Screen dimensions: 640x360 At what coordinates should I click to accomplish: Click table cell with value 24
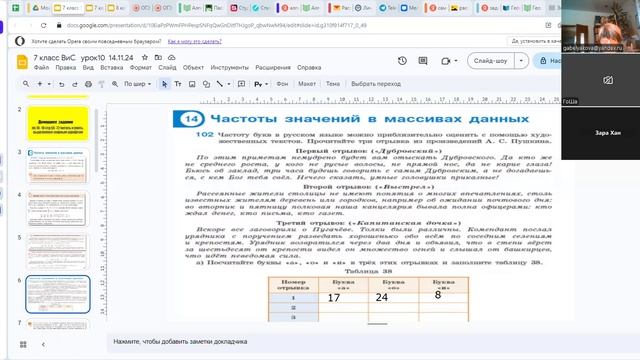click(393, 298)
